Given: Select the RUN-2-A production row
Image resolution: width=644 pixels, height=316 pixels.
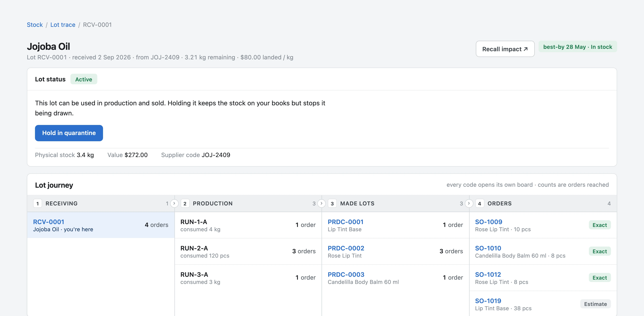Looking at the screenshot, I should point(248,251).
